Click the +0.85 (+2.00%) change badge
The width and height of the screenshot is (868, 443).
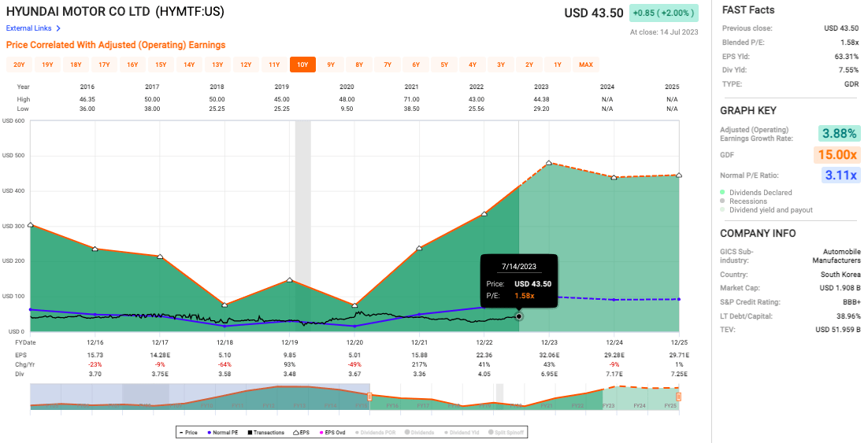[x=664, y=13]
